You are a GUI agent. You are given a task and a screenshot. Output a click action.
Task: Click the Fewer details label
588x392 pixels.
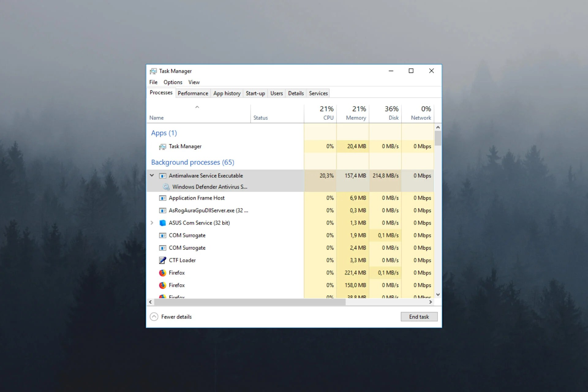[176, 316]
